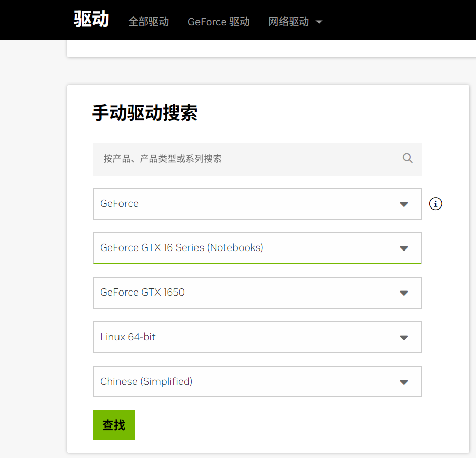Open the GeForce GTX 1650 product dropdown

point(257,293)
